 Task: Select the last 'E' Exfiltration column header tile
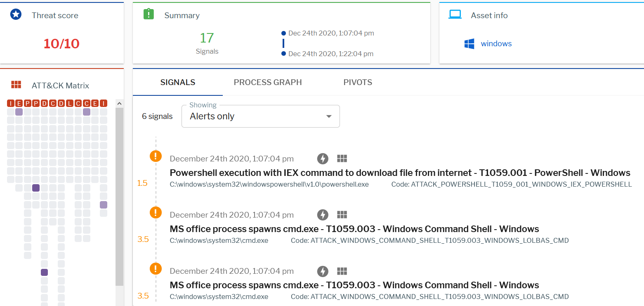coord(95,103)
